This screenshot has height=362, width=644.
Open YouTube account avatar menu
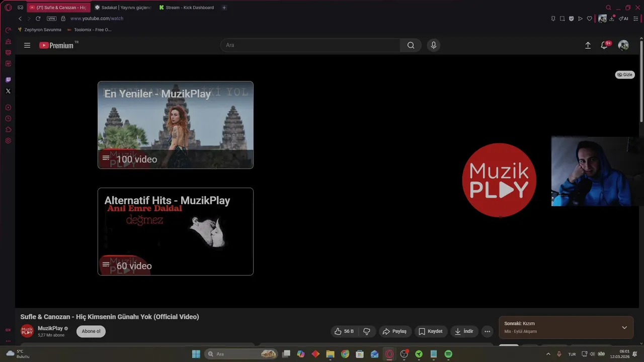(623, 45)
